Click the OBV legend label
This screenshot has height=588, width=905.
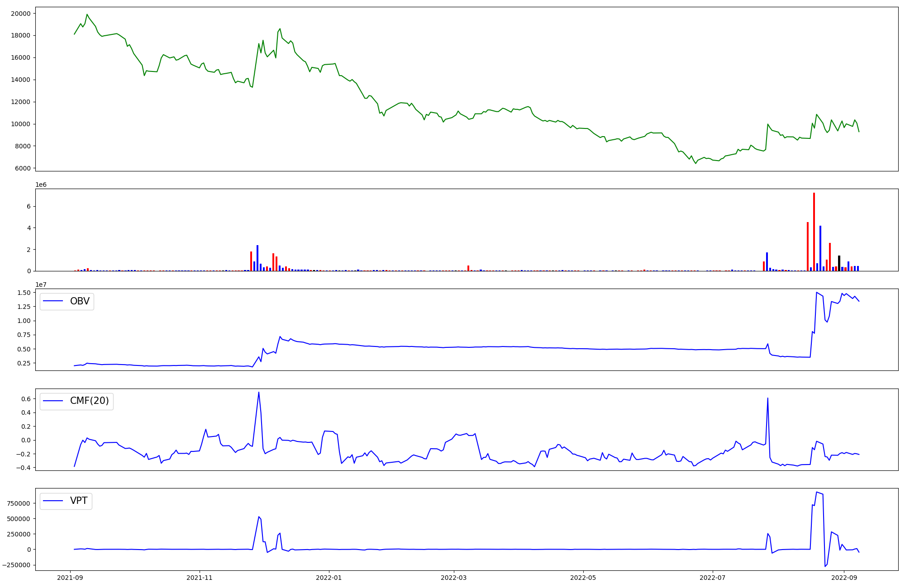(80, 301)
